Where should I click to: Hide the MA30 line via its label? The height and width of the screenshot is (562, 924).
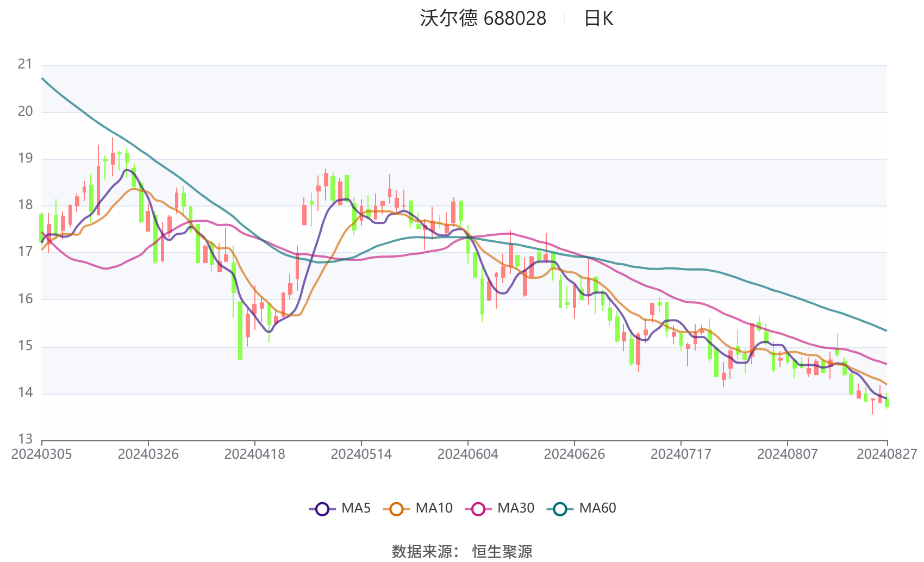(x=516, y=508)
